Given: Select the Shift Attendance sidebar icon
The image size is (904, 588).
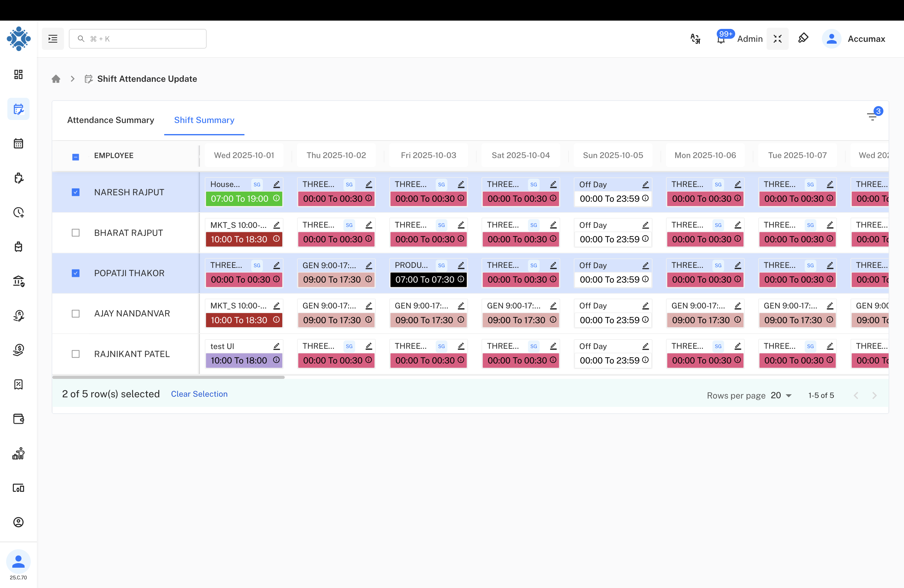Looking at the screenshot, I should click(x=18, y=109).
